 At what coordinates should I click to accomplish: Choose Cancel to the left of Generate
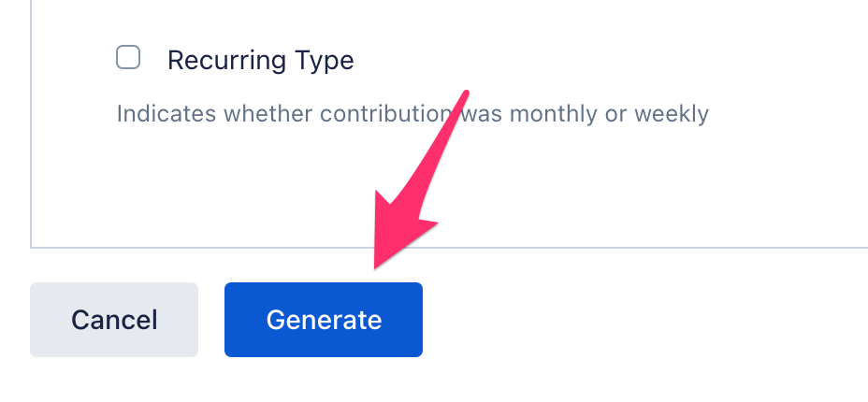click(x=114, y=320)
